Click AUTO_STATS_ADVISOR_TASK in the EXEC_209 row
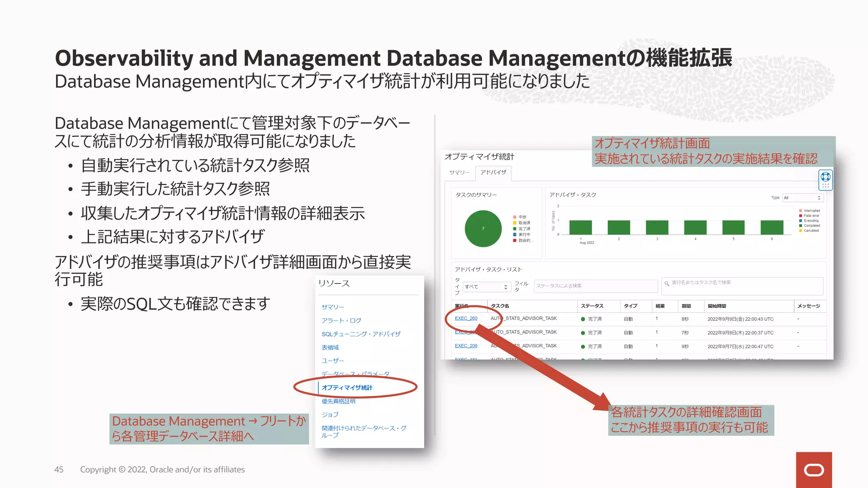 [x=523, y=346]
